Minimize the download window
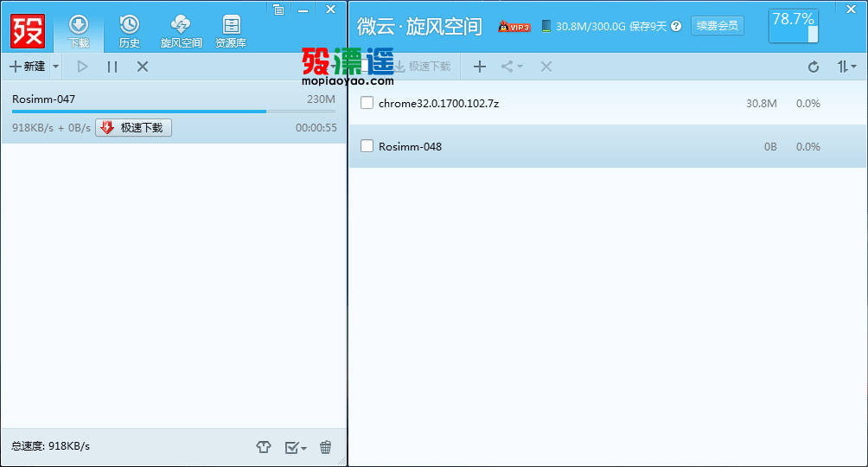The height and width of the screenshot is (467, 868). click(x=303, y=10)
